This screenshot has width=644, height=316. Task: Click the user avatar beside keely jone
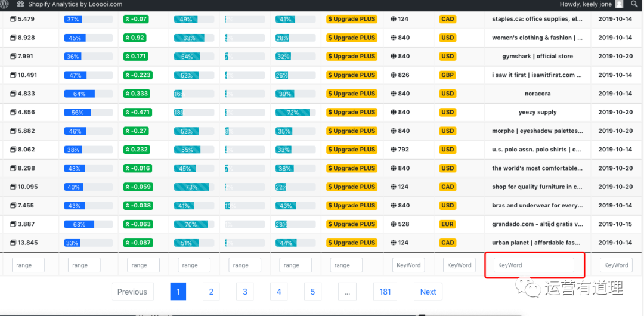(619, 4)
